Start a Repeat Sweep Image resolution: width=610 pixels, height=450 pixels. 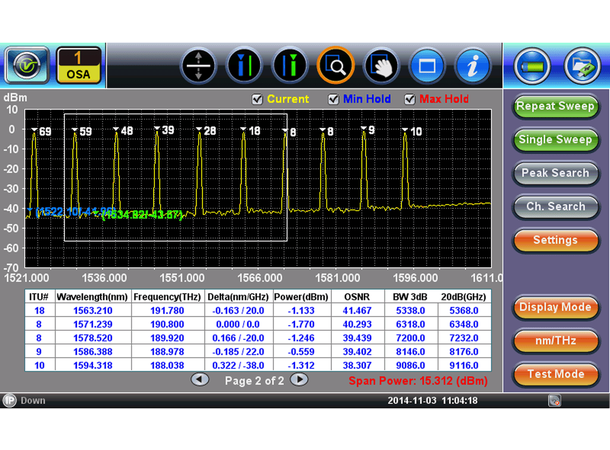click(x=555, y=106)
